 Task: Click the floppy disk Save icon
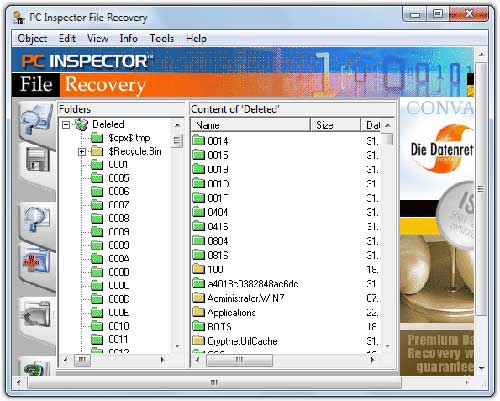[x=38, y=160]
